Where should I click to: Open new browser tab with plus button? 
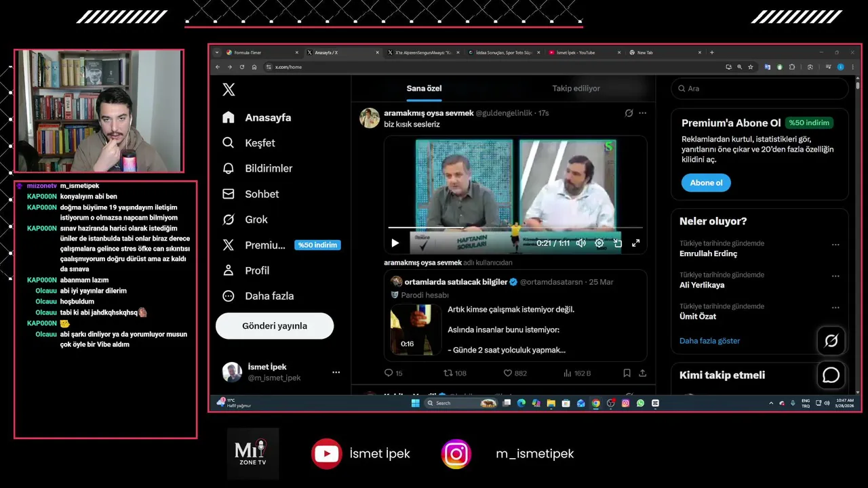[x=713, y=52]
